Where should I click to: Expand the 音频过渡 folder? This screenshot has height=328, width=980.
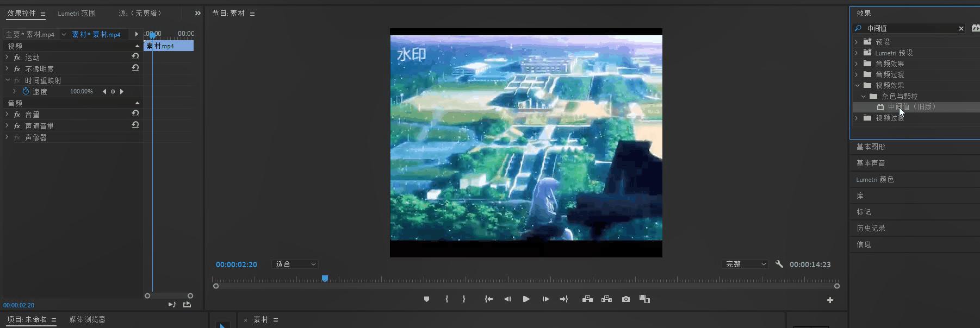(x=857, y=74)
